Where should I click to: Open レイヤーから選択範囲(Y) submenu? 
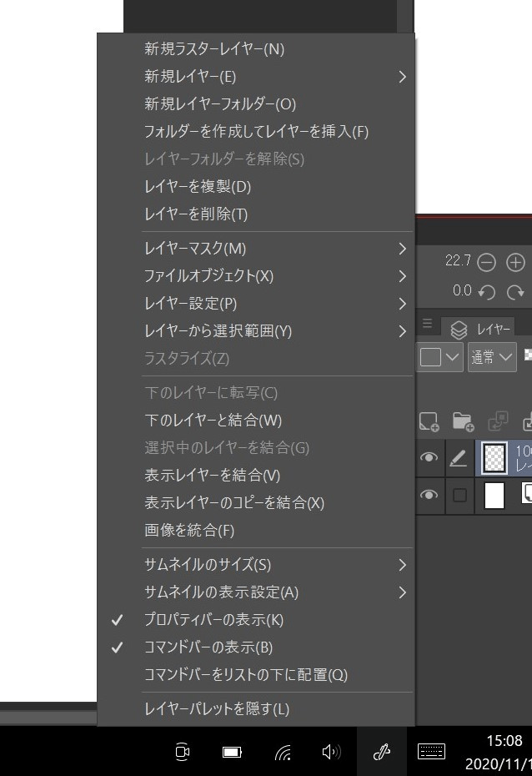point(256,331)
